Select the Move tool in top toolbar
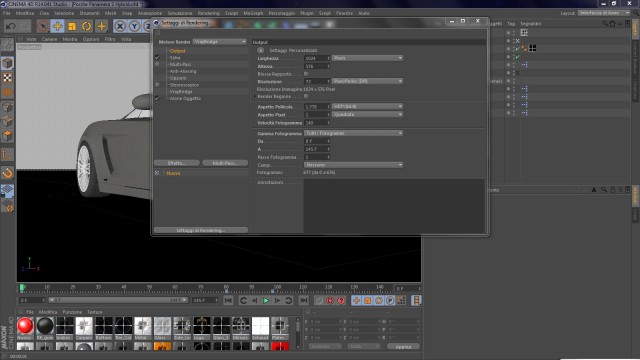 [x=57, y=27]
